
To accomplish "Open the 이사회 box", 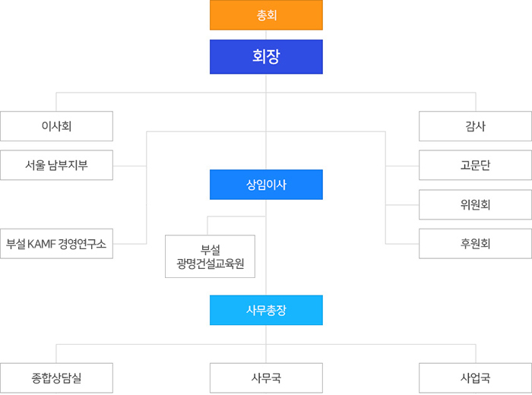I will click(x=56, y=126).
